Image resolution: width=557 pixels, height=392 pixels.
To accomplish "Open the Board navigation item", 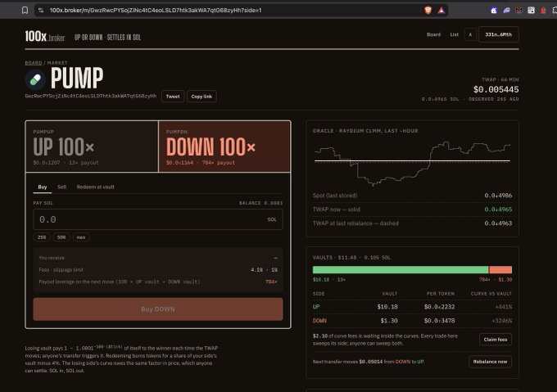I will point(433,34).
